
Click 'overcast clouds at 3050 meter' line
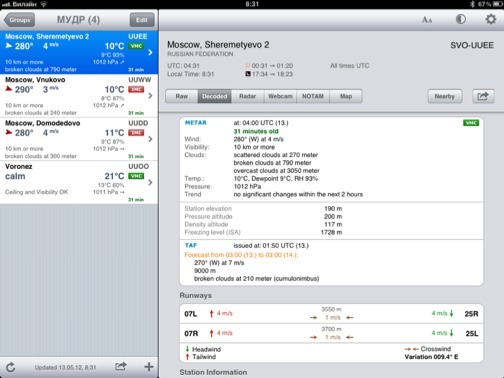click(x=276, y=171)
